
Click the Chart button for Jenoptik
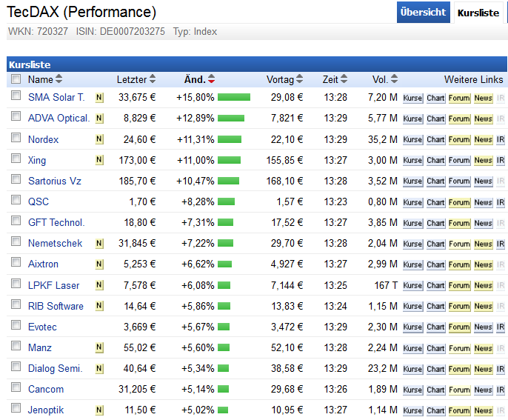pos(435,410)
